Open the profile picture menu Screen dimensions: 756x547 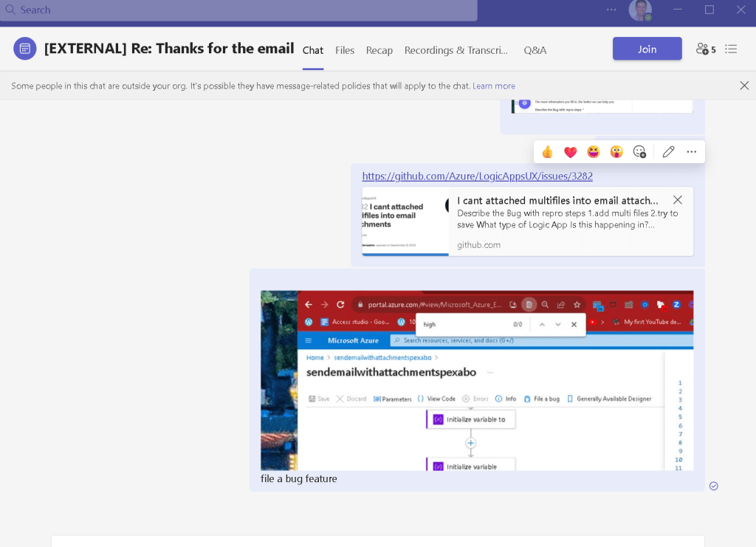tap(640, 10)
